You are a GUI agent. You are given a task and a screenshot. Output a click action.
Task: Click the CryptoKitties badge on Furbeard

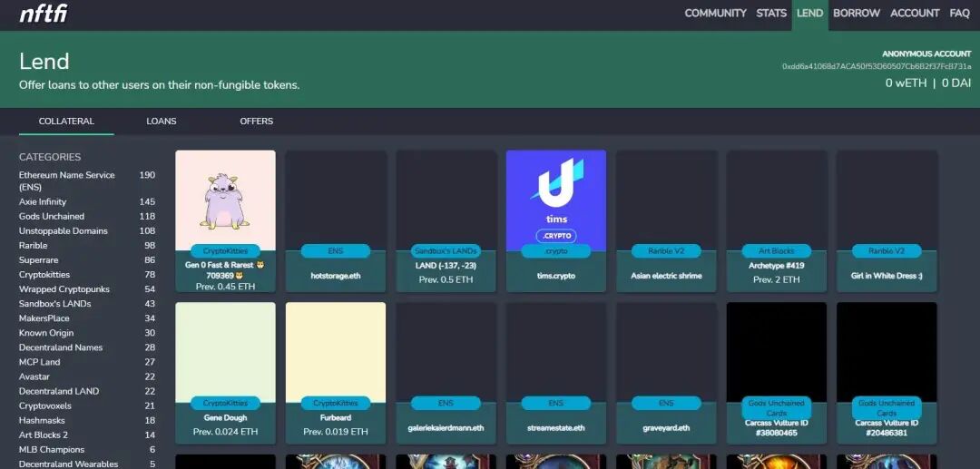click(336, 404)
